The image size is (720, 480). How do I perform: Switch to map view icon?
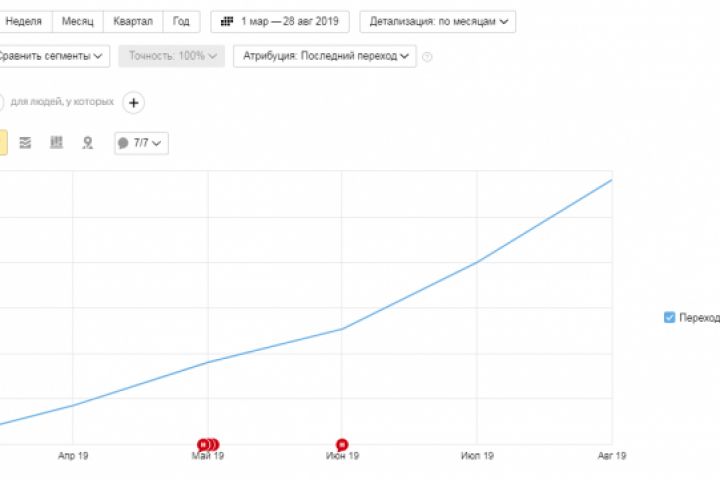pyautogui.click(x=87, y=143)
